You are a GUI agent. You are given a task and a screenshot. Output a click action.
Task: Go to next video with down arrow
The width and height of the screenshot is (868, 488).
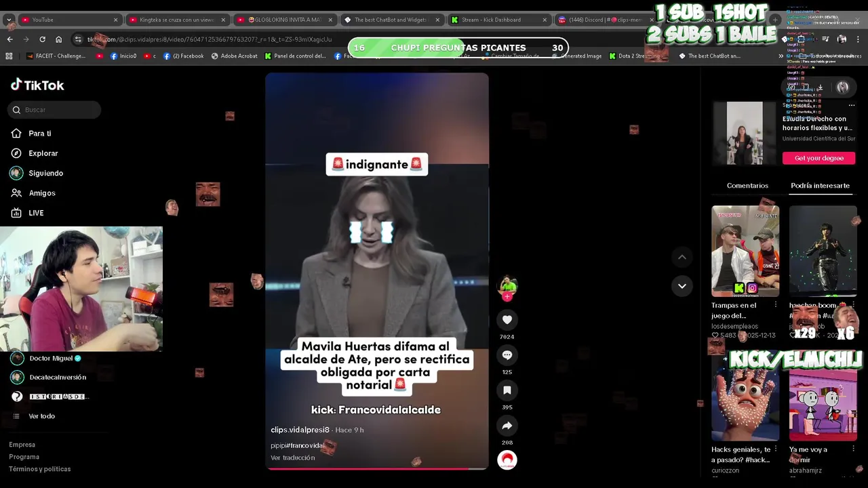tap(682, 286)
